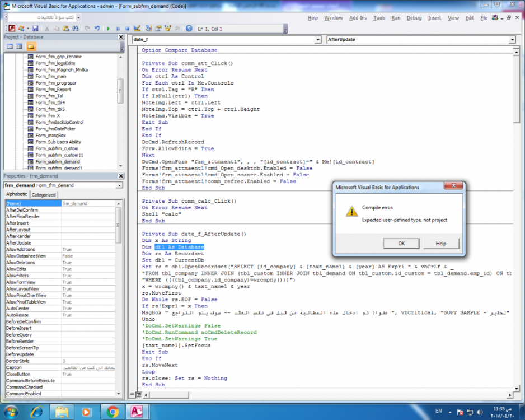The width and height of the screenshot is (525, 420).
Task: Click the Procedure View button at bottom left
Action: click(x=132, y=395)
